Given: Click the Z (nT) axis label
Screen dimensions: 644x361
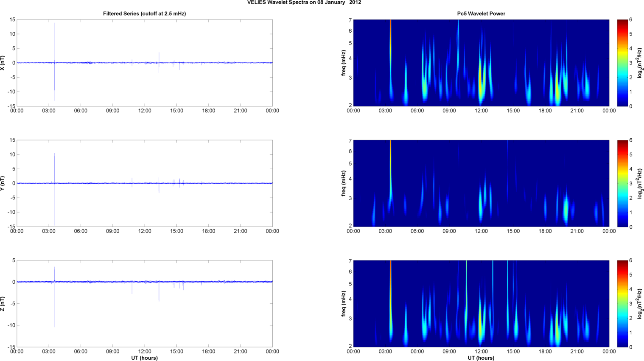Looking at the screenshot, I should (x=3, y=304).
